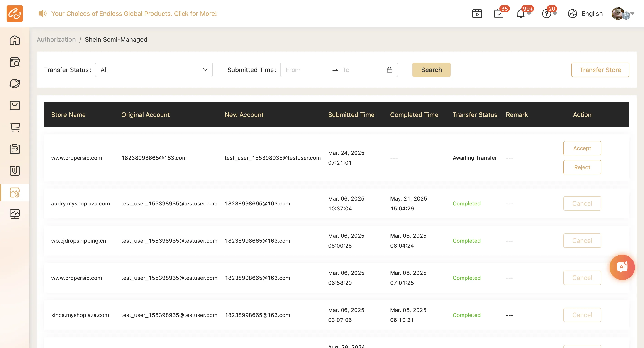Image resolution: width=644 pixels, height=348 pixels.
Task: Click the shopping cart sidebar icon
Action: [15, 127]
